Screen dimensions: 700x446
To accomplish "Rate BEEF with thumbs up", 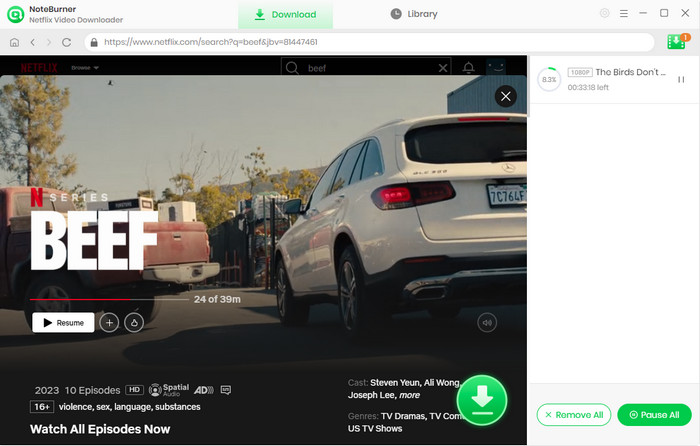I will pyautogui.click(x=134, y=322).
